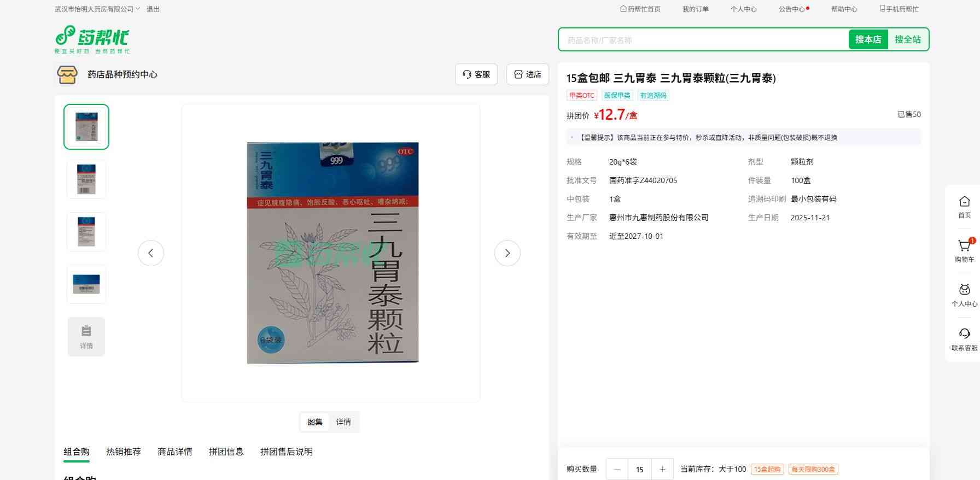
Task: Click the 药帮忙 logo
Action: 92,39
